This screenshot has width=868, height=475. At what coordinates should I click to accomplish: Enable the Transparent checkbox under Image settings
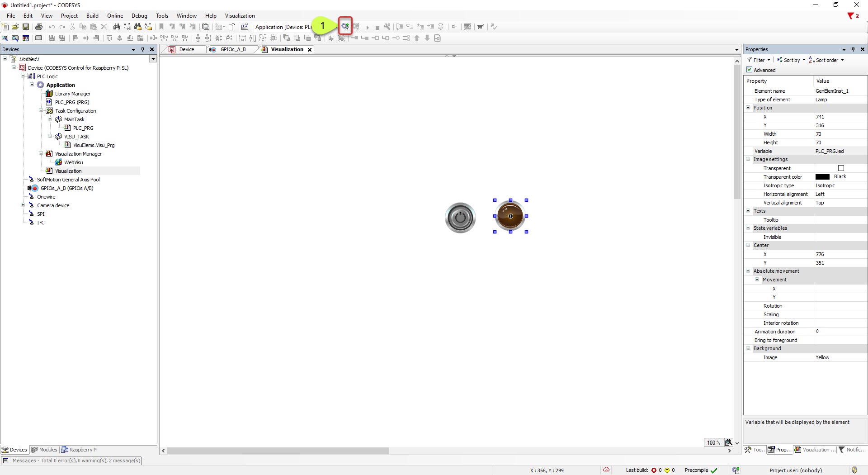point(841,168)
